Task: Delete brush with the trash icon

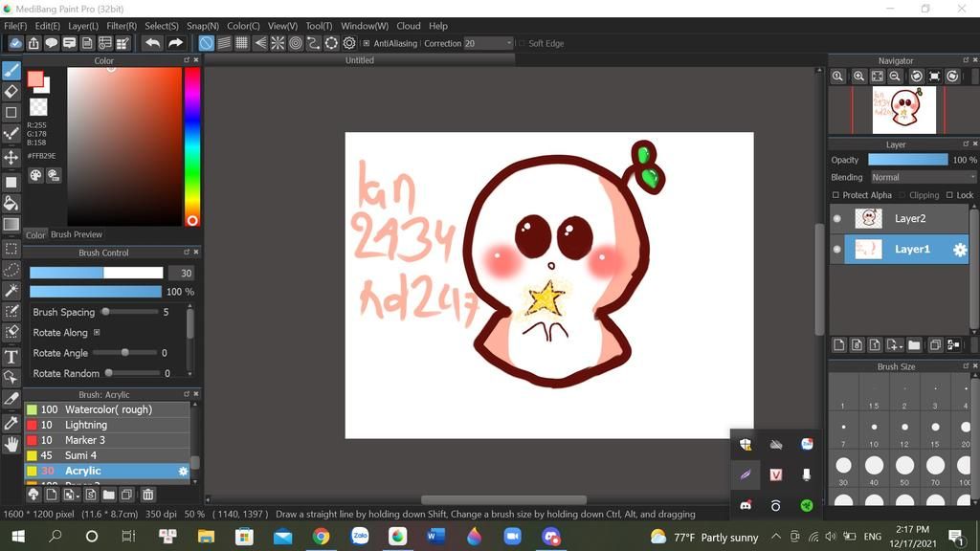Action: [x=148, y=495]
